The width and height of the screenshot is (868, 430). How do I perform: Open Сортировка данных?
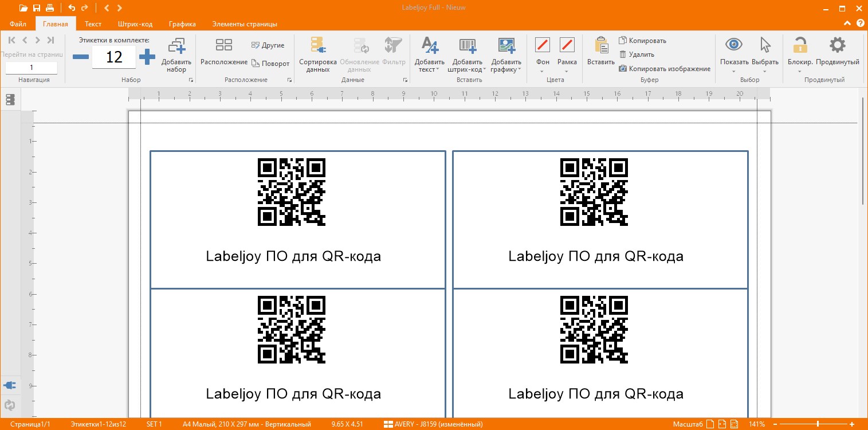[x=318, y=54]
